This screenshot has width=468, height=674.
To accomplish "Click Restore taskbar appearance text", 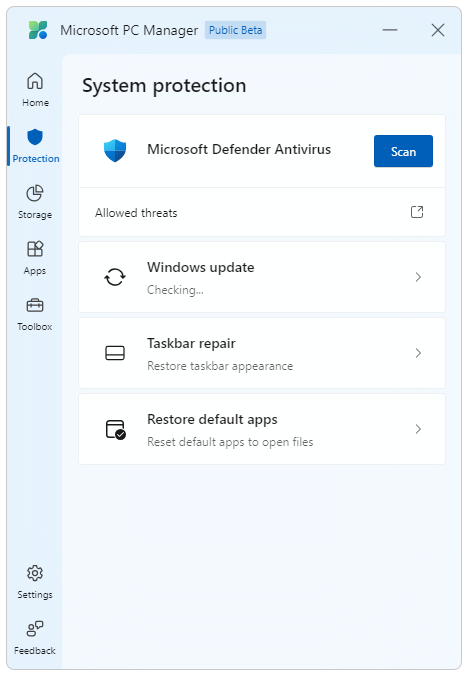I will pyautogui.click(x=220, y=366).
